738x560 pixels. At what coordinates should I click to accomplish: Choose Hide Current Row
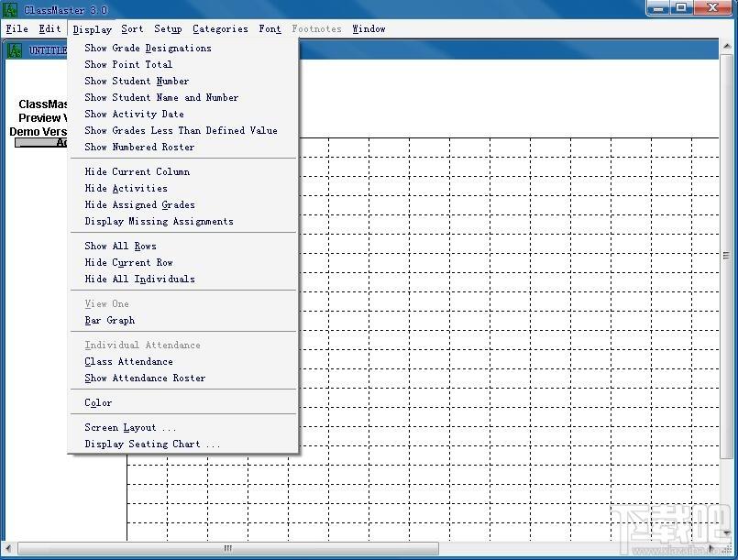[x=183, y=263]
